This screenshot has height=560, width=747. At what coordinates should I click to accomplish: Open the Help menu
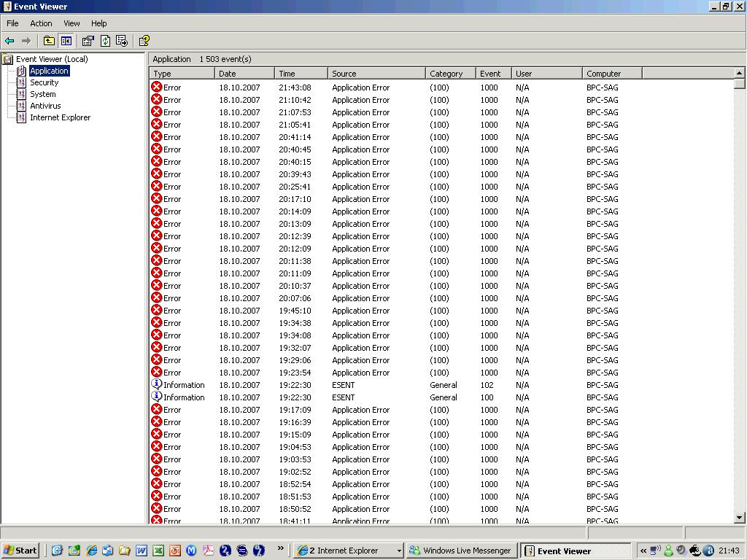(99, 23)
